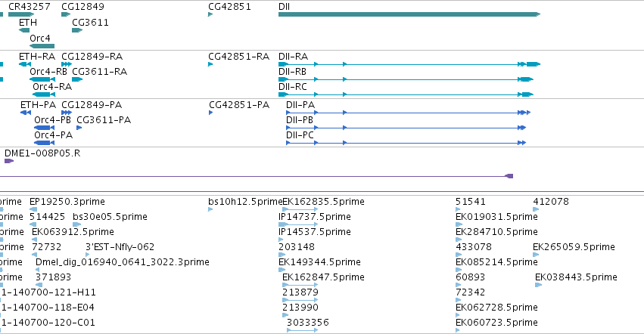Image resolution: width=644 pixels, height=334 pixels.
Task: Select the 1-140700-118-E04 label
Action: 47,308
